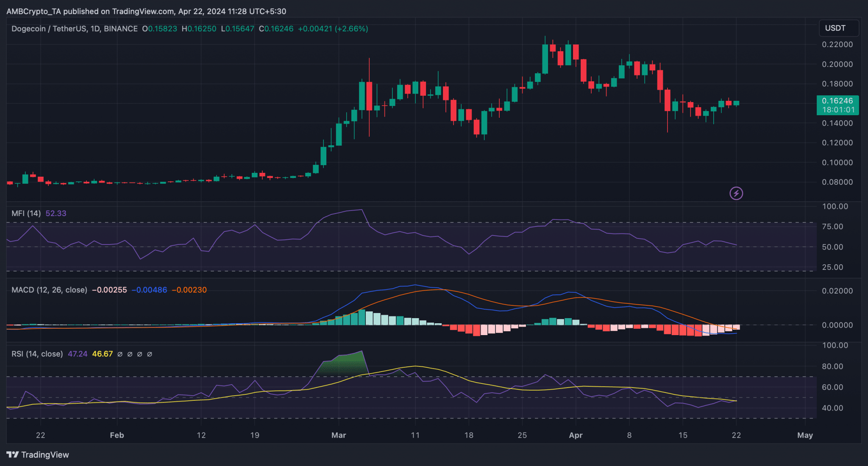Click the low price L0.15647
This screenshot has width=868, height=466.
pos(237,29)
